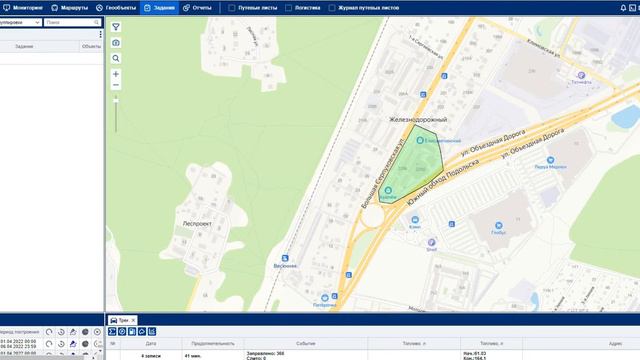Sort by the Адрес column header

[x=616, y=344]
